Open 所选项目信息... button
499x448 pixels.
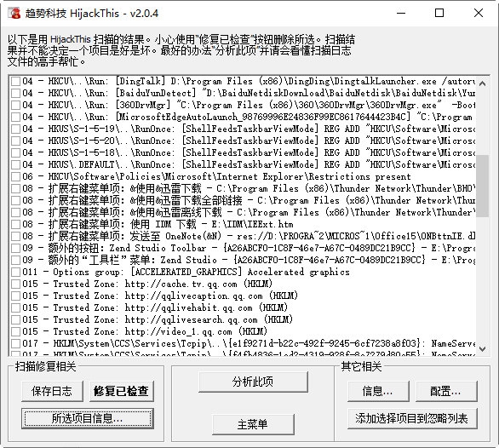88,418
